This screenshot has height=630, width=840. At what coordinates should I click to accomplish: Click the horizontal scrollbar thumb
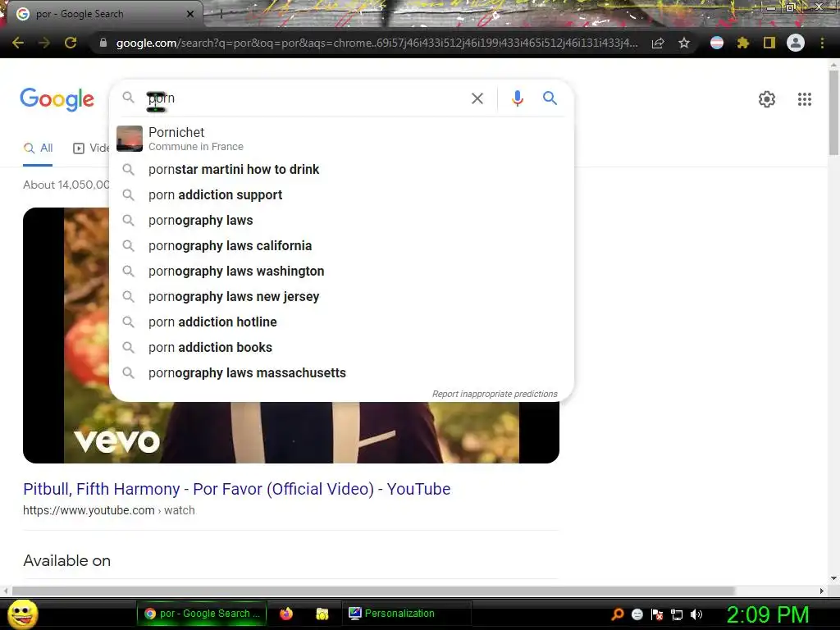pos(373,591)
